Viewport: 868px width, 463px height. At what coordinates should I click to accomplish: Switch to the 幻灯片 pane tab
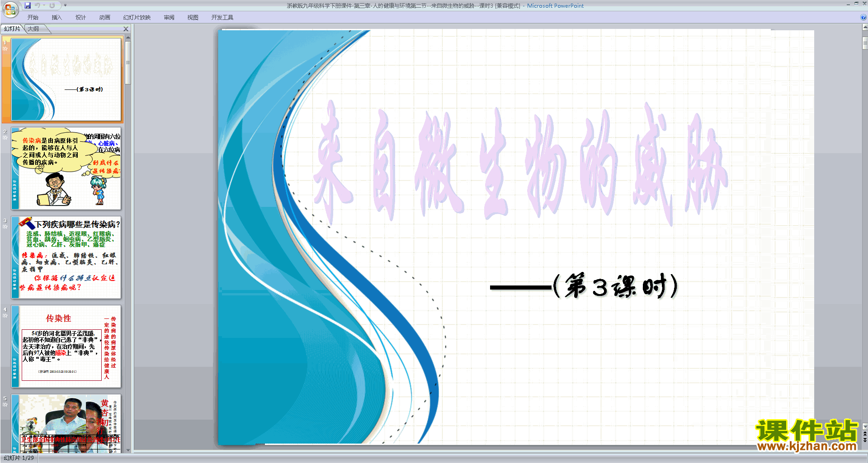pos(12,29)
